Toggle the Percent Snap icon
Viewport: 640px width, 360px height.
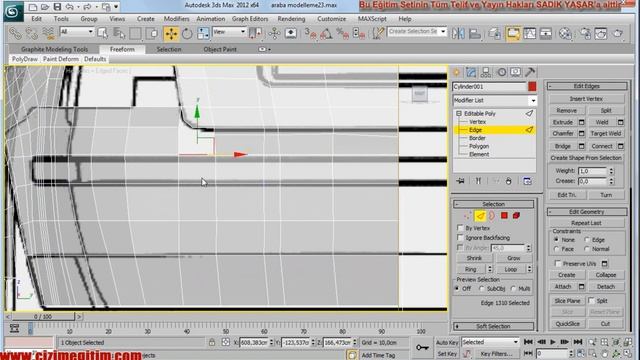point(342,33)
